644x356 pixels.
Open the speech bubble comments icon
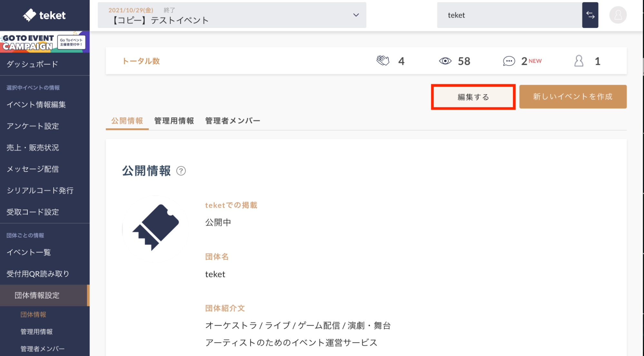[509, 61]
